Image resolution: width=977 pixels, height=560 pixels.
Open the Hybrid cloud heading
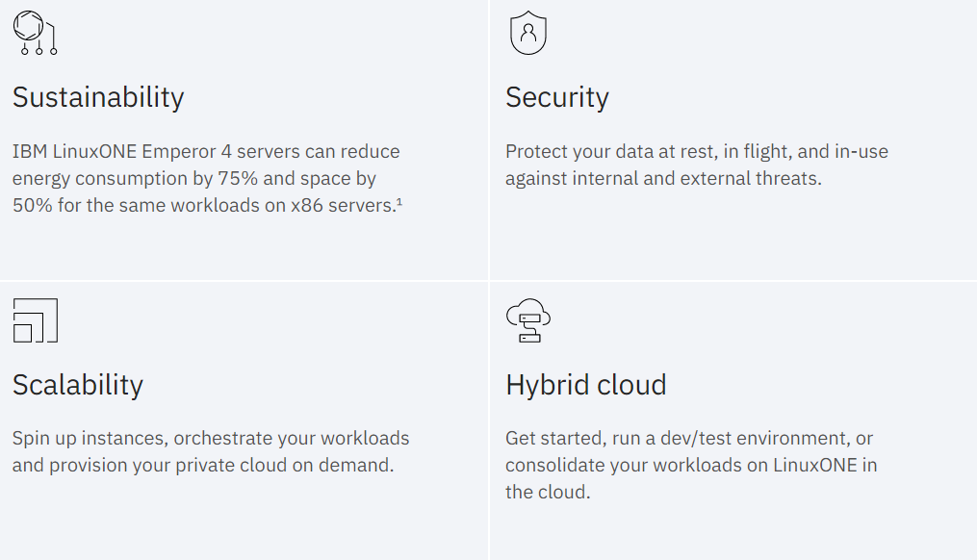click(586, 385)
